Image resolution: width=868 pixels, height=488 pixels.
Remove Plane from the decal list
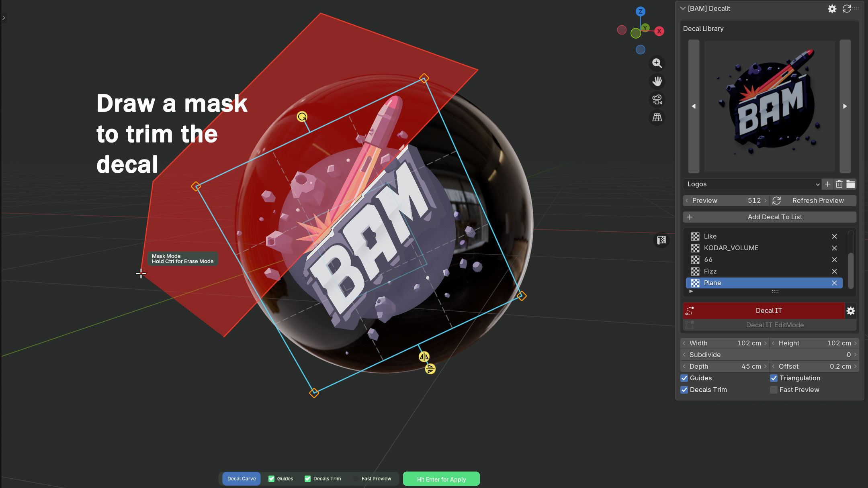pos(834,283)
